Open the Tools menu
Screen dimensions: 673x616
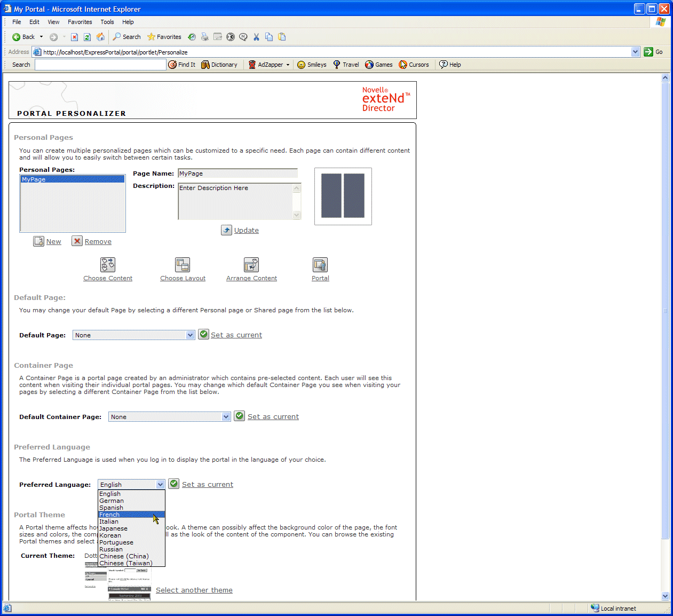point(107,22)
